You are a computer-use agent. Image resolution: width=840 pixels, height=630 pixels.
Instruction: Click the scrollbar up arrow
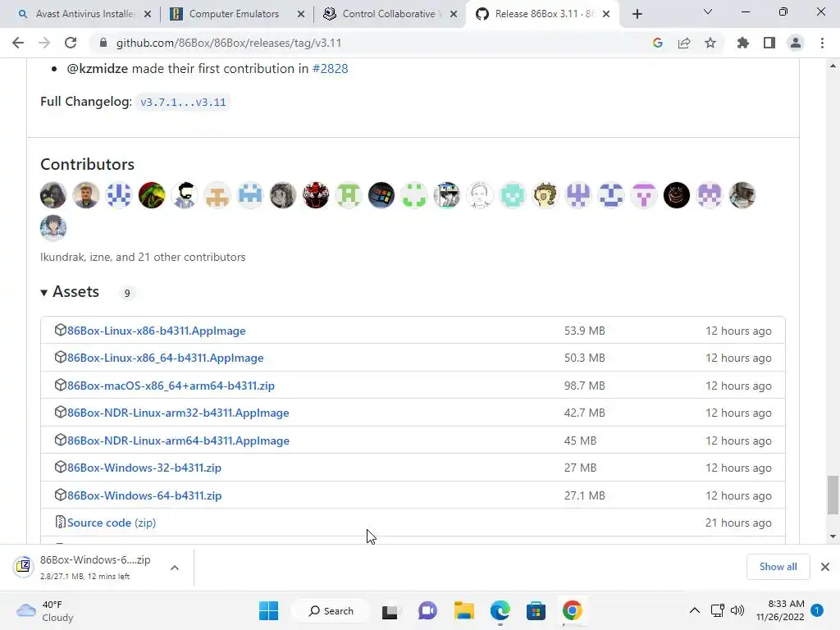click(833, 66)
